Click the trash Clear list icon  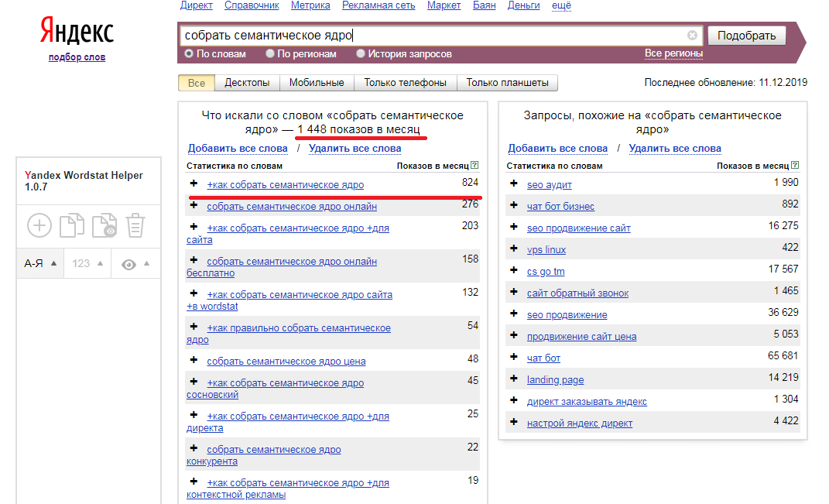pos(135,225)
